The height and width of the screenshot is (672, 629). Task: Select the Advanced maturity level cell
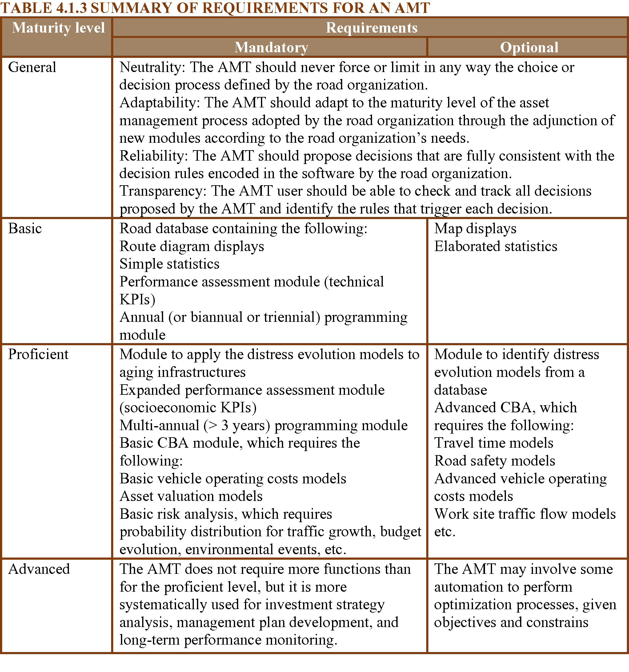[39, 569]
